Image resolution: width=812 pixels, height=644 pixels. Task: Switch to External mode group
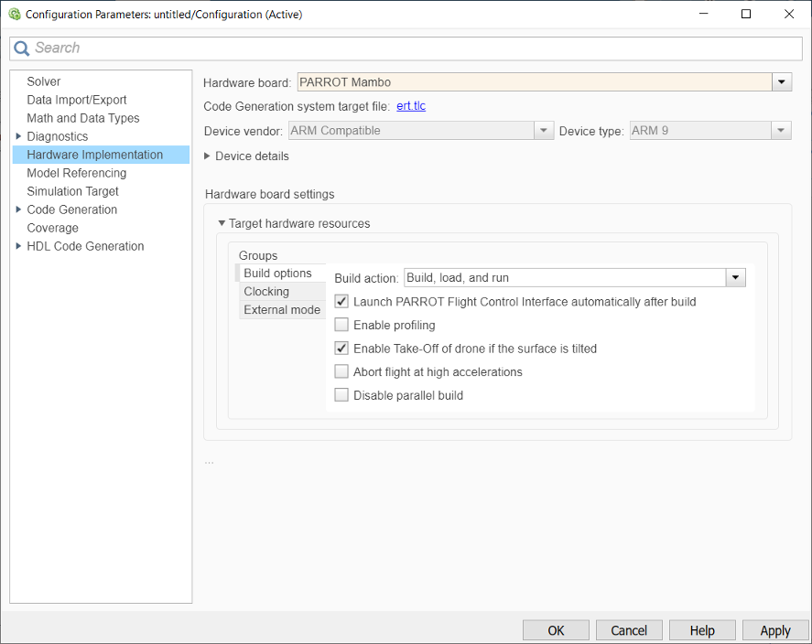point(282,310)
